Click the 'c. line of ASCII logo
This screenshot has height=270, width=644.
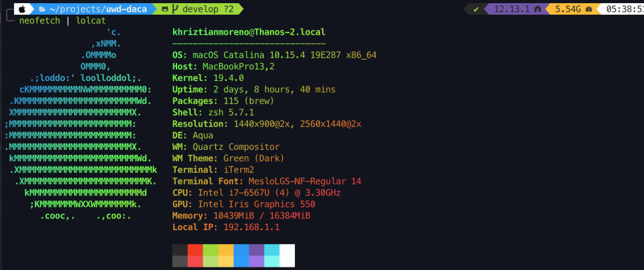point(114,32)
